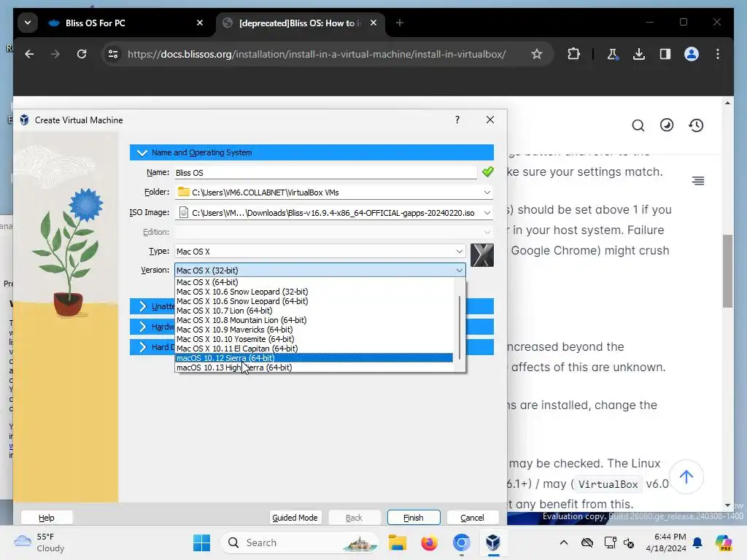
Task: Click help question mark in dialog title
Action: click(457, 120)
